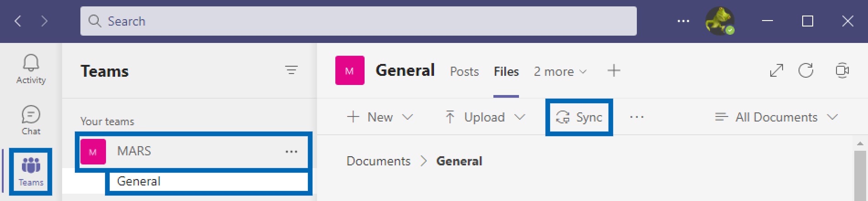Click the reload tab icon

coord(806,70)
